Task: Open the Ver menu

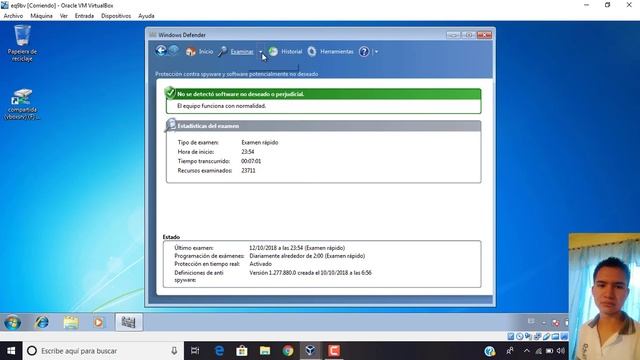Action: (64, 16)
